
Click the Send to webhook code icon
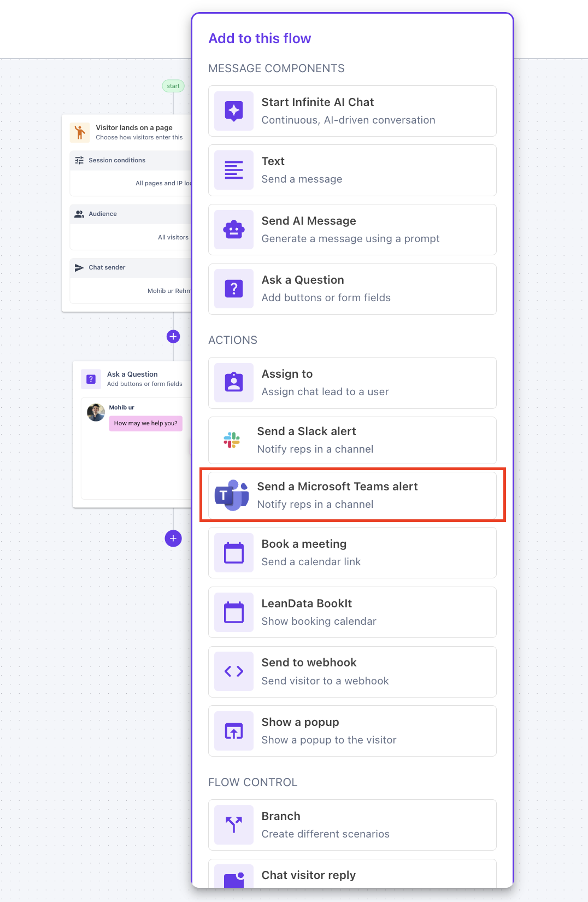click(x=234, y=671)
